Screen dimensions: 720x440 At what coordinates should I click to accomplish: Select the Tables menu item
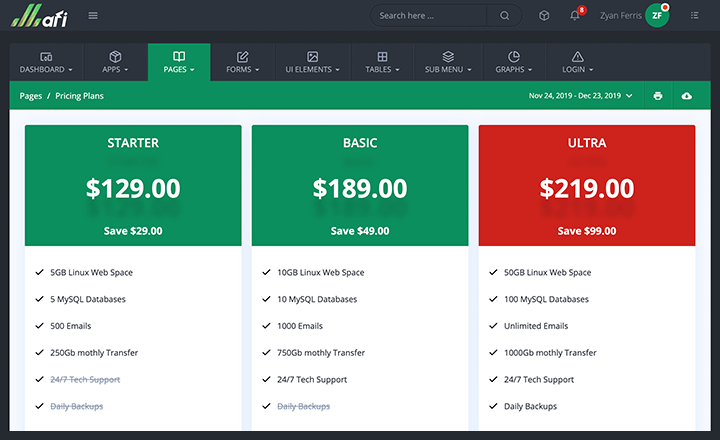[382, 62]
